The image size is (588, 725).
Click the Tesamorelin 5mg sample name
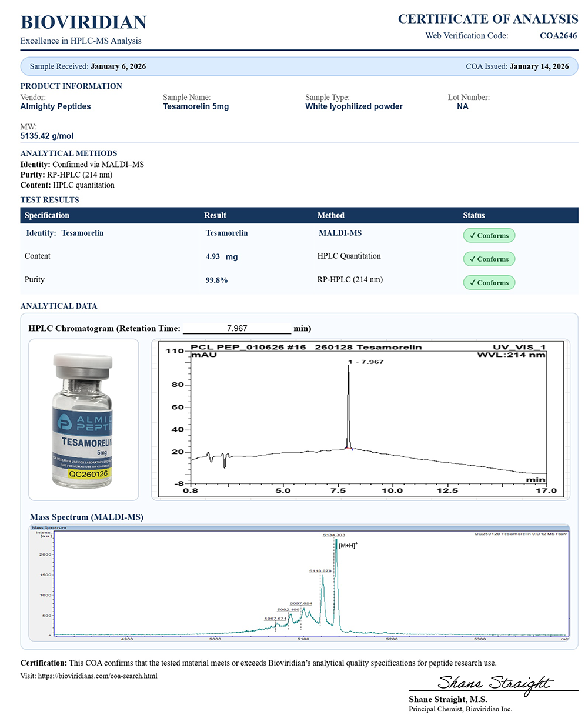tap(196, 106)
